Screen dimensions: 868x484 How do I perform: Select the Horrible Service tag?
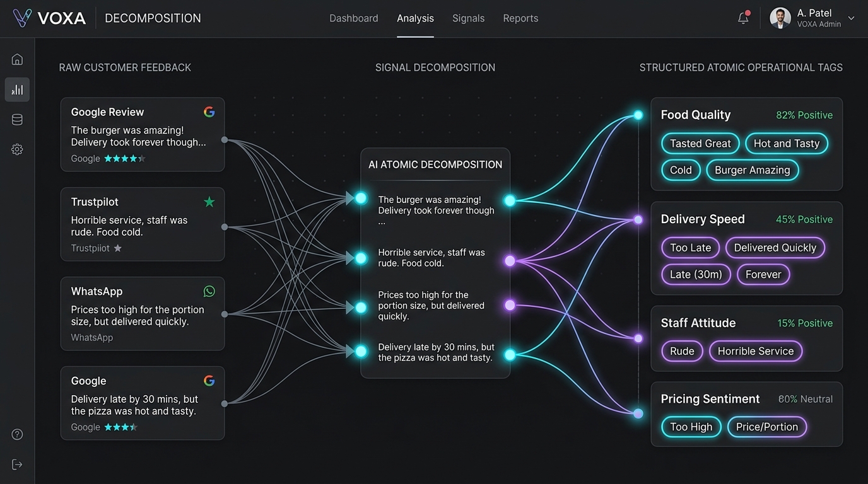tap(756, 351)
